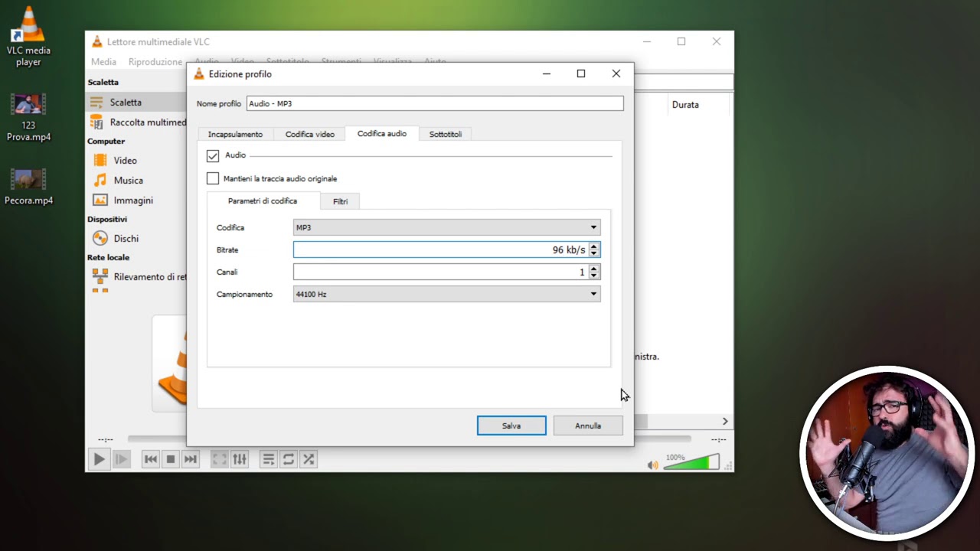Select the Parametri di codifica sub-tab

point(263,201)
